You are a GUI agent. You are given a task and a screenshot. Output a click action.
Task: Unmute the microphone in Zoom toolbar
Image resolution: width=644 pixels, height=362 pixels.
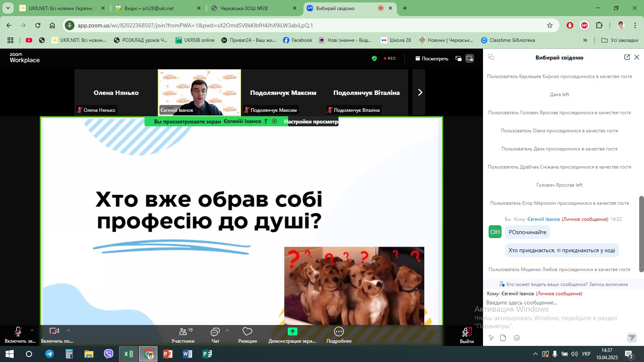coord(18,335)
